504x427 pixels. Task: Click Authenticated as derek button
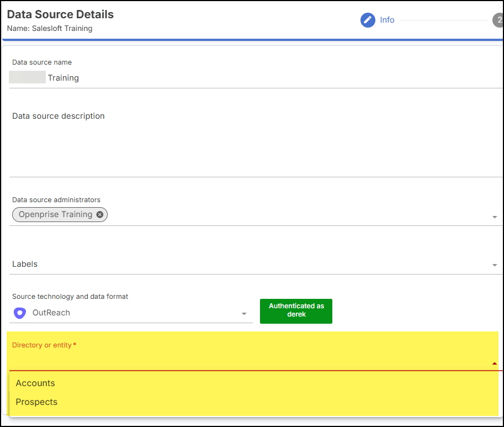[296, 311]
